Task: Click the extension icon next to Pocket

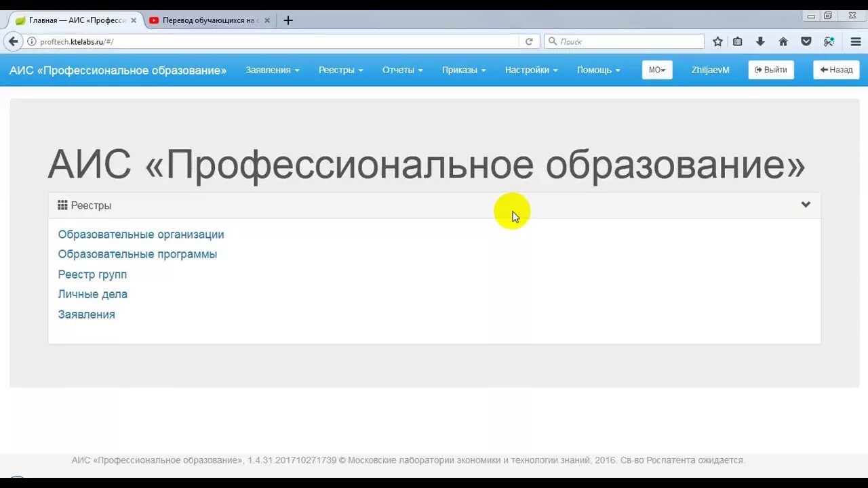Action: 829,41
